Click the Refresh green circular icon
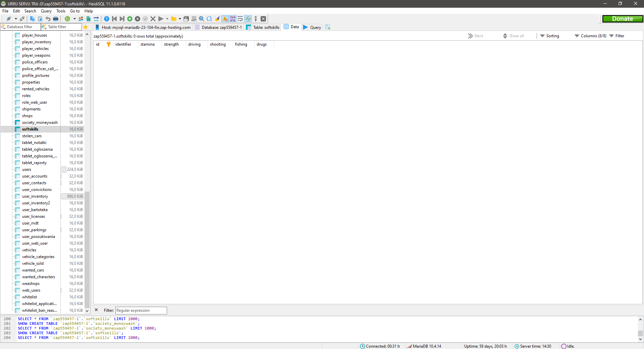This screenshot has height=349, width=644. point(67,19)
